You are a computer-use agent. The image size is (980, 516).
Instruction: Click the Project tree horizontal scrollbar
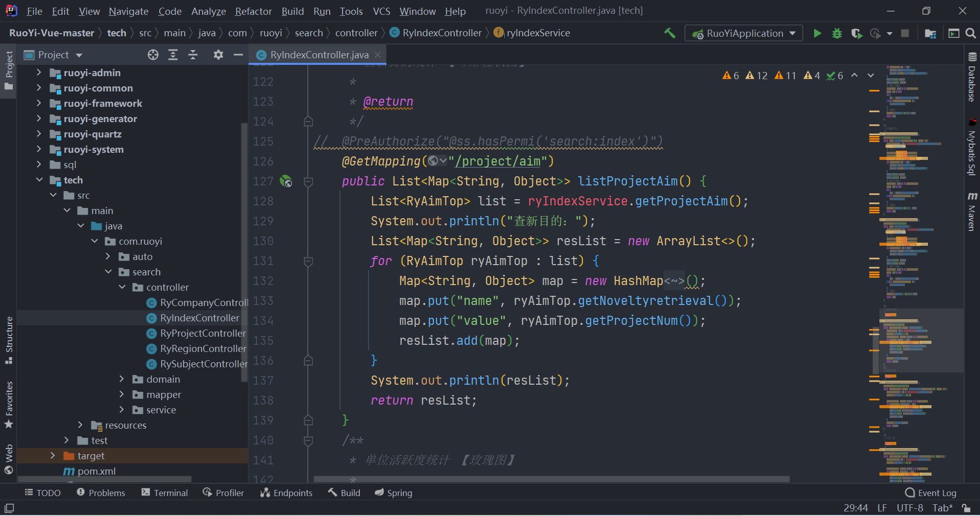105,479
